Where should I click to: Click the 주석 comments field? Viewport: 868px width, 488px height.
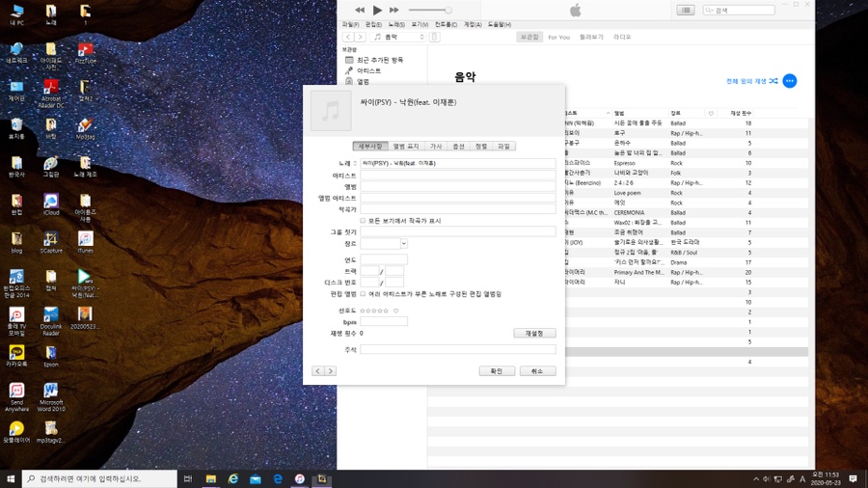coord(458,349)
